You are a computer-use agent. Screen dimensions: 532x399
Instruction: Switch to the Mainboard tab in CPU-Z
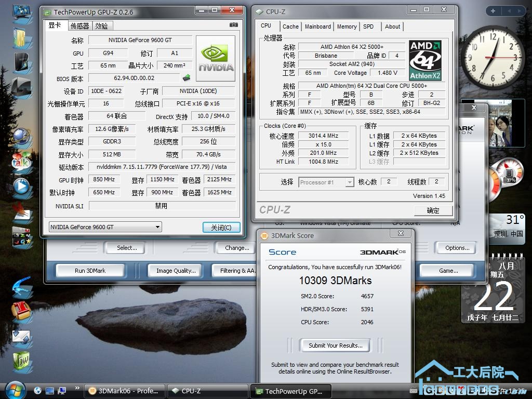[318, 26]
